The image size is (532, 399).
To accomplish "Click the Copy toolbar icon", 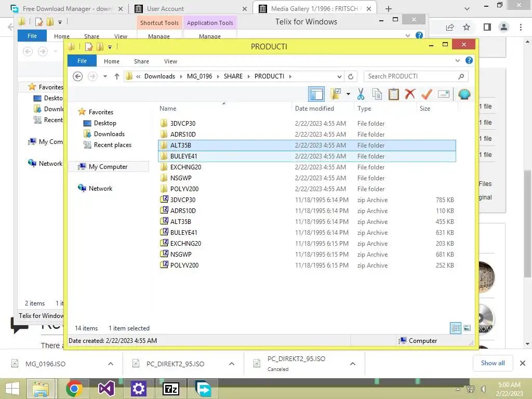I will [377, 94].
